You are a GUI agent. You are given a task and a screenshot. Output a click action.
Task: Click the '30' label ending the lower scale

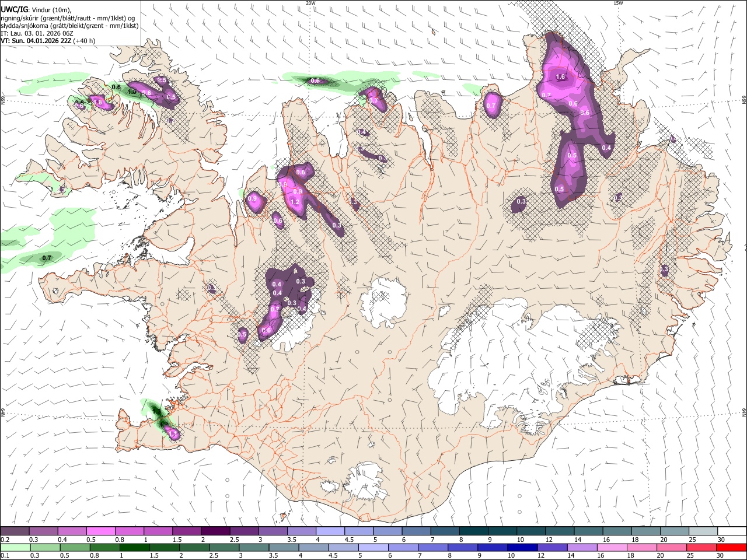coord(721,555)
